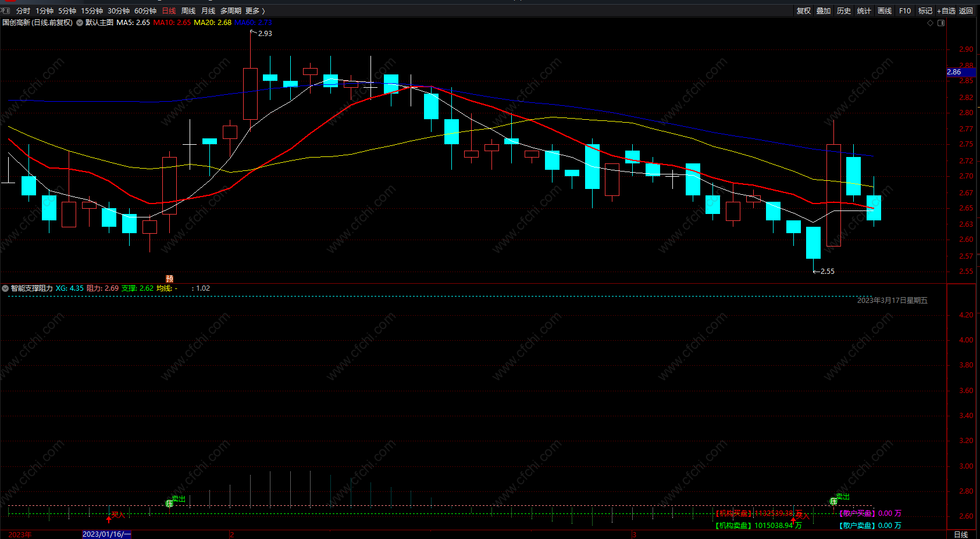Click the MA10: 2.65 label

coord(172,23)
